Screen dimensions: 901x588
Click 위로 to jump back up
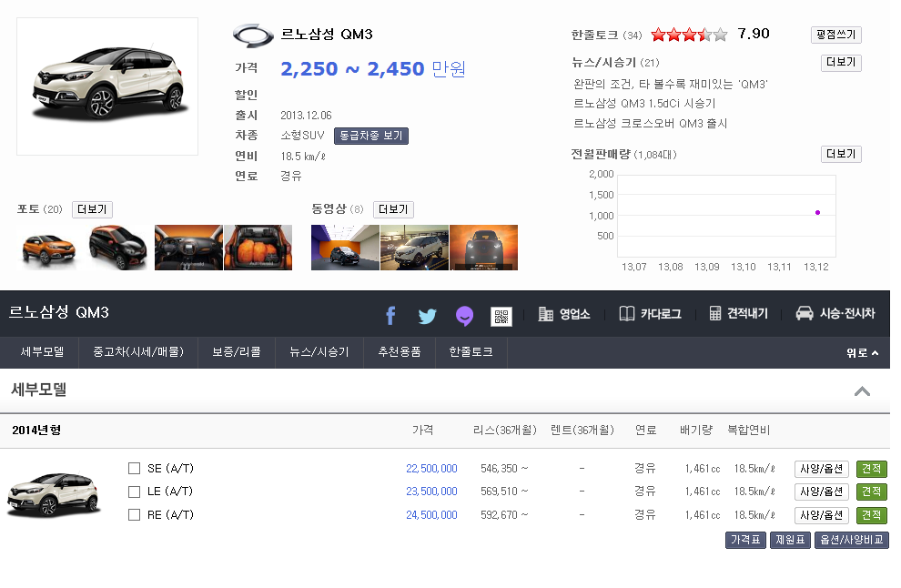[860, 352]
